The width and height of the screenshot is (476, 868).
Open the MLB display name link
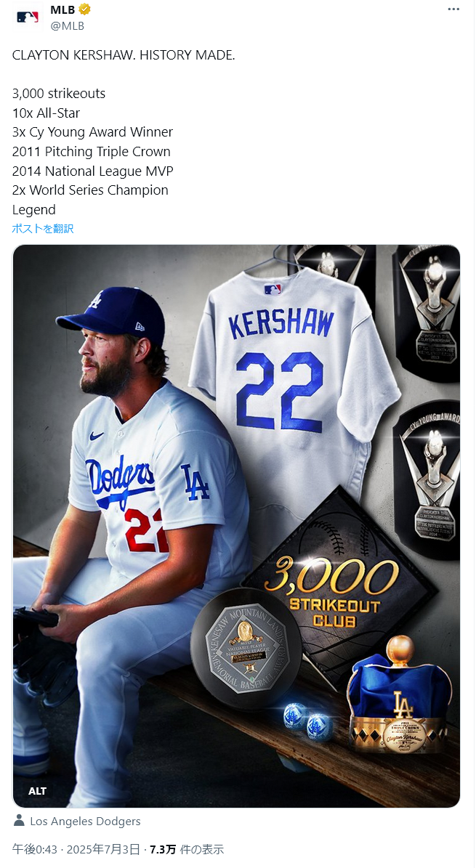pyautogui.click(x=62, y=9)
